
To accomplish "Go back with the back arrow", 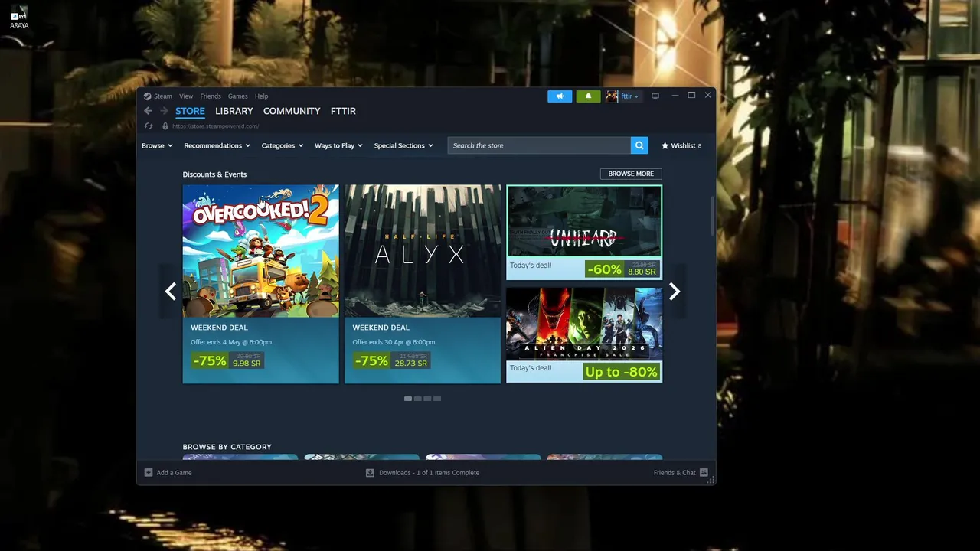I will click(149, 111).
